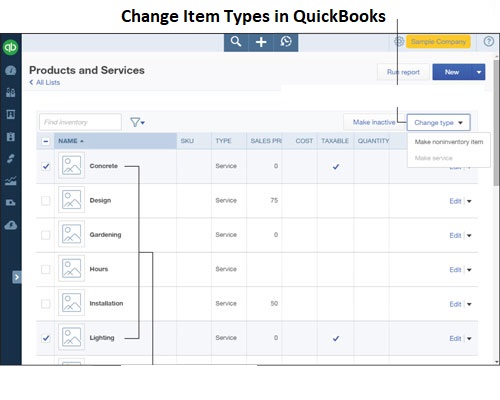Open the filter funnel dropdown
The width and height of the screenshot is (500, 400).
137,122
